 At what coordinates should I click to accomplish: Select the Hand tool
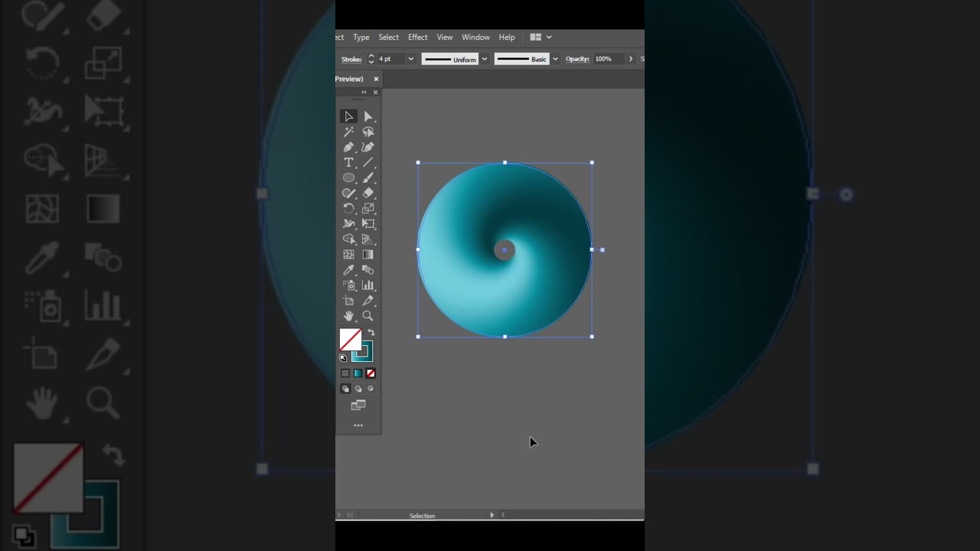tap(349, 315)
